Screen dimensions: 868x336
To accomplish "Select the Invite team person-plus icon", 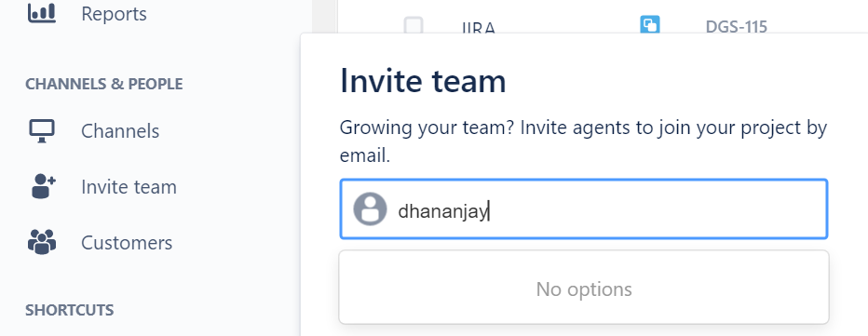I will click(x=44, y=186).
